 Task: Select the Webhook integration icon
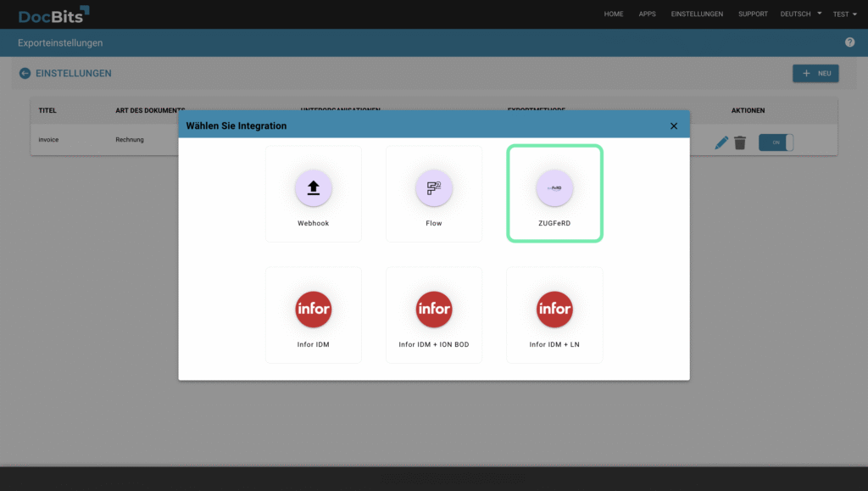tap(314, 188)
